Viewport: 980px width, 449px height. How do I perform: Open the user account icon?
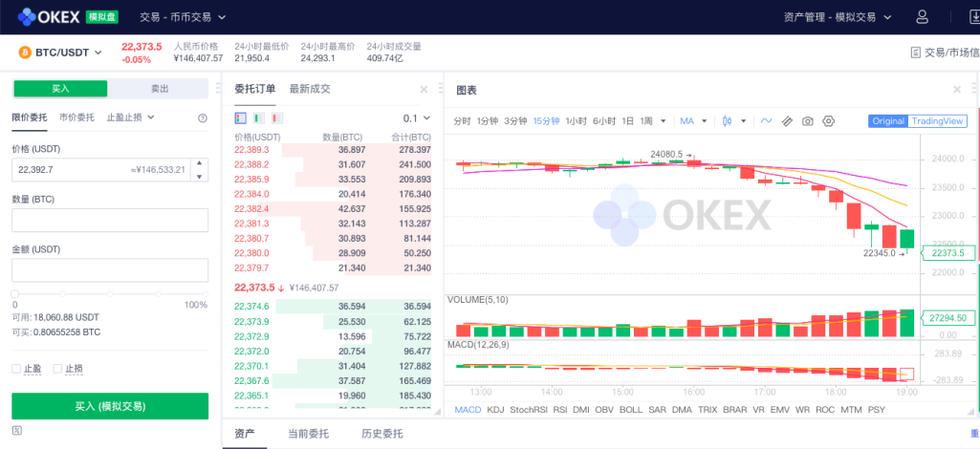(x=922, y=17)
